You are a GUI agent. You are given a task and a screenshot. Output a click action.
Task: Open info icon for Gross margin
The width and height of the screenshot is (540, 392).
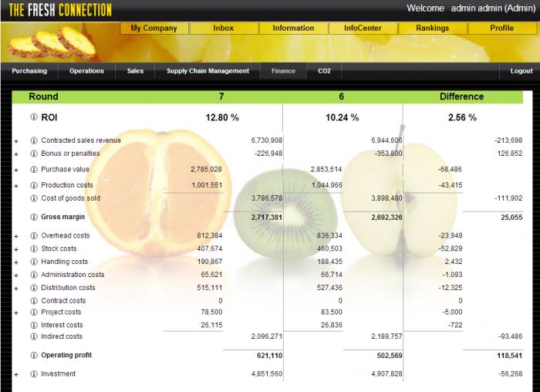pos(34,217)
